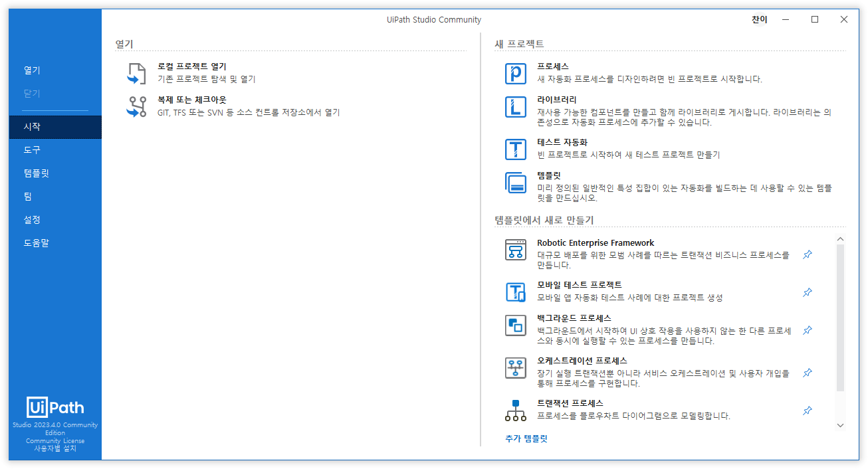Click the template list scrollbar thumb
Image resolution: width=868 pixels, height=469 pixels.
840,318
